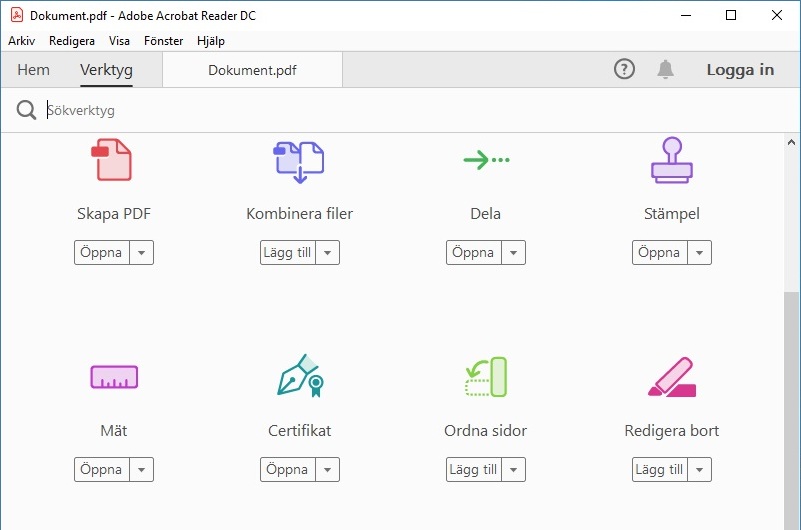Open the Redigera menu

click(x=72, y=41)
